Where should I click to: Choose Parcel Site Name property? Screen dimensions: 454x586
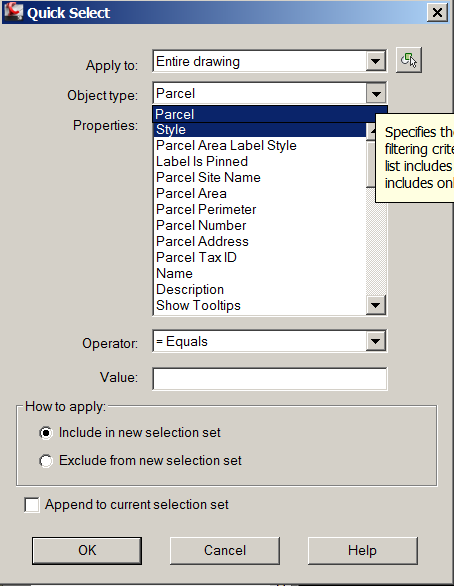pos(260,178)
